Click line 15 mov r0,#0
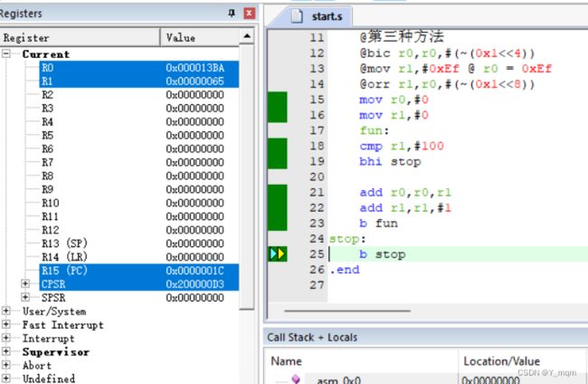 pos(394,100)
